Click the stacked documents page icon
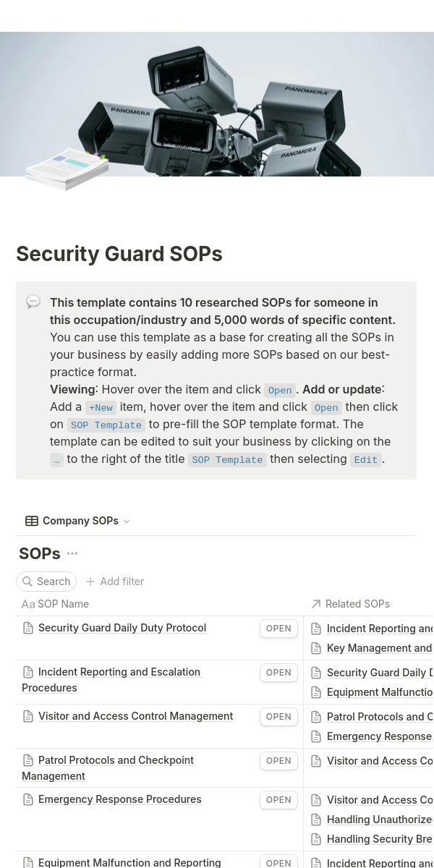 tap(67, 170)
